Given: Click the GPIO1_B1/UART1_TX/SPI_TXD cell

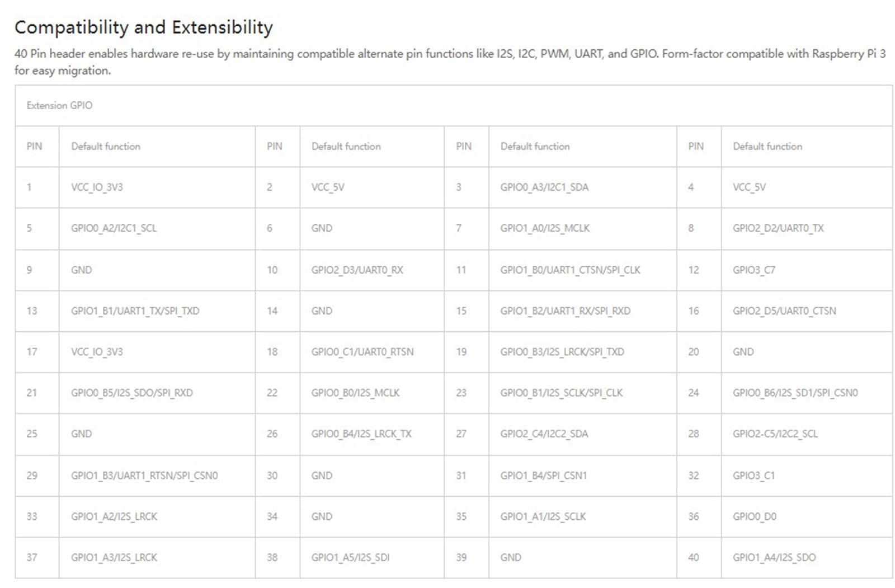Looking at the screenshot, I should coord(135,311).
